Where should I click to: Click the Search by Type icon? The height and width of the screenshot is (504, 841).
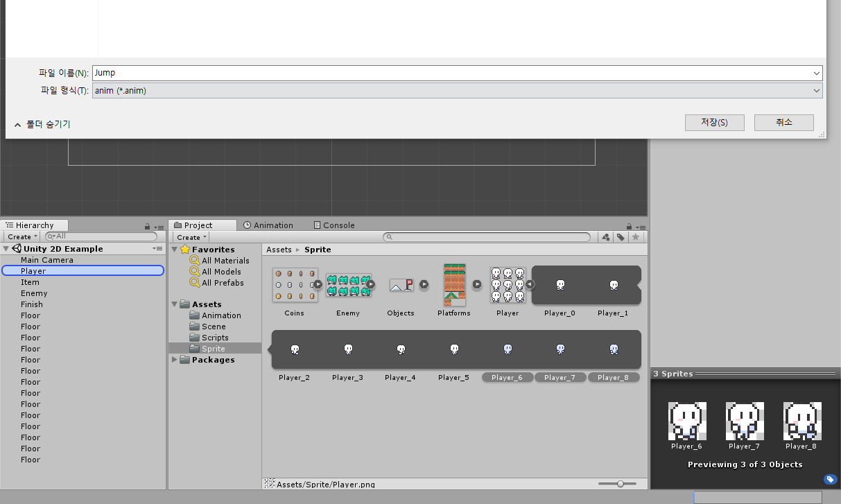point(606,237)
